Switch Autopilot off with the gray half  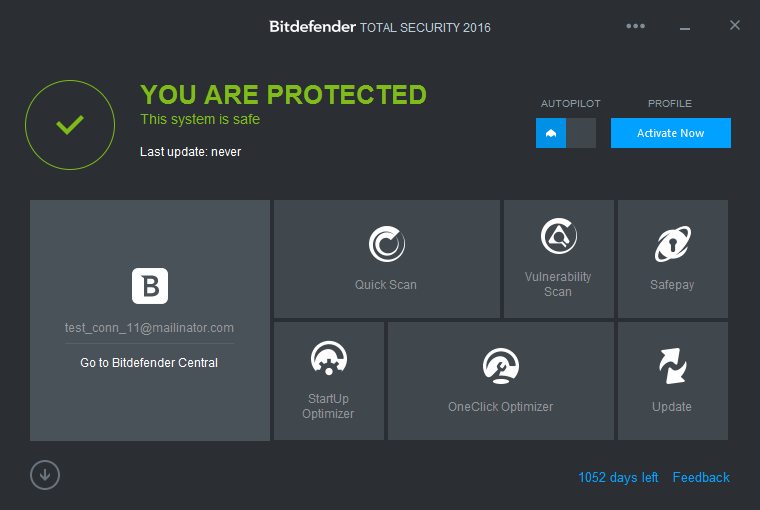(x=581, y=133)
